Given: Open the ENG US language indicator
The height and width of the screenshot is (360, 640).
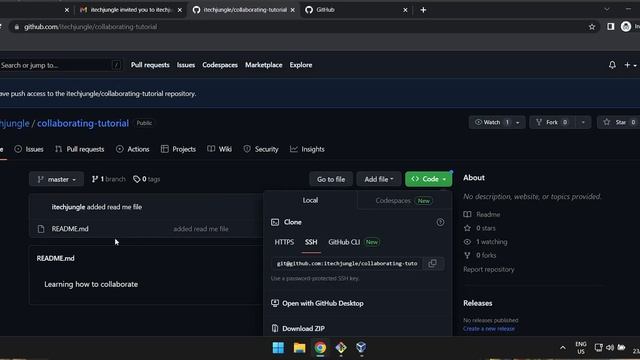Looking at the screenshot, I should 581,348.
